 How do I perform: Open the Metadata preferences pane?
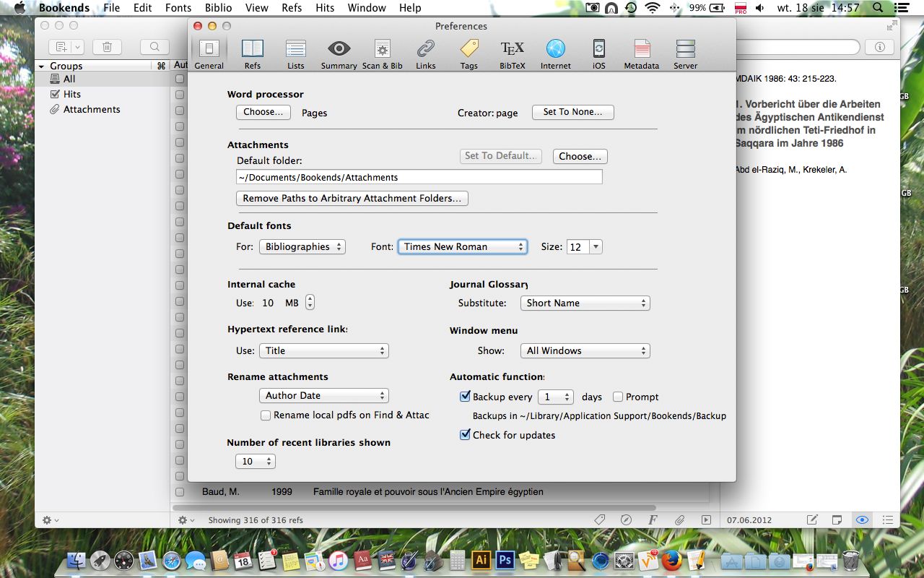coord(642,54)
